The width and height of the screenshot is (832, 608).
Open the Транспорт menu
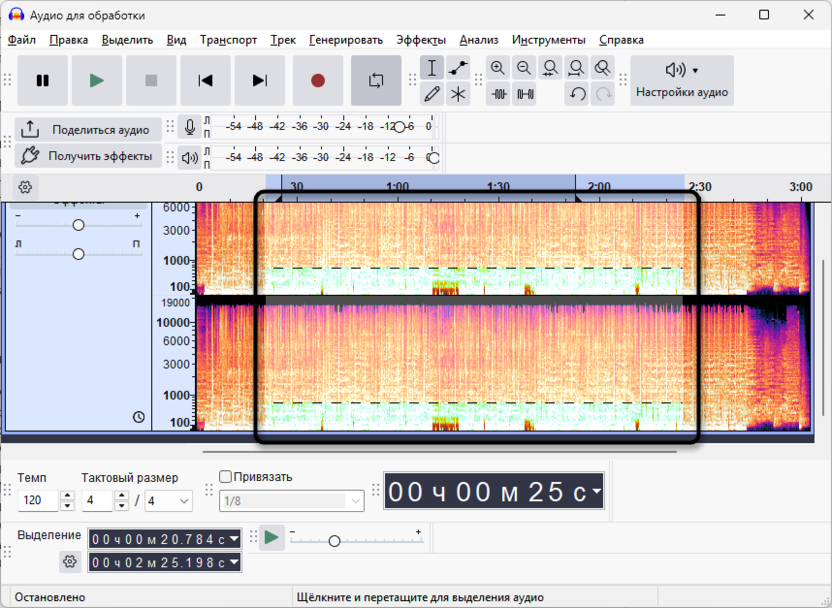point(231,40)
